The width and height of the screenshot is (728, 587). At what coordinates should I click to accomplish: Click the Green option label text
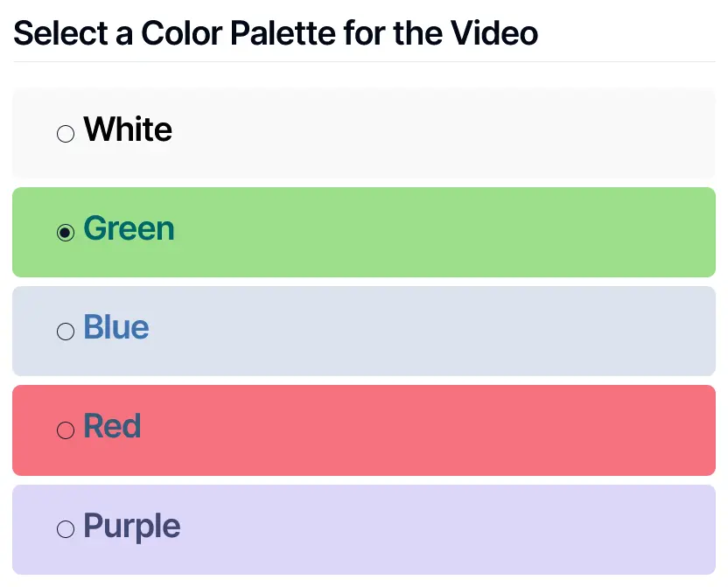point(129,229)
